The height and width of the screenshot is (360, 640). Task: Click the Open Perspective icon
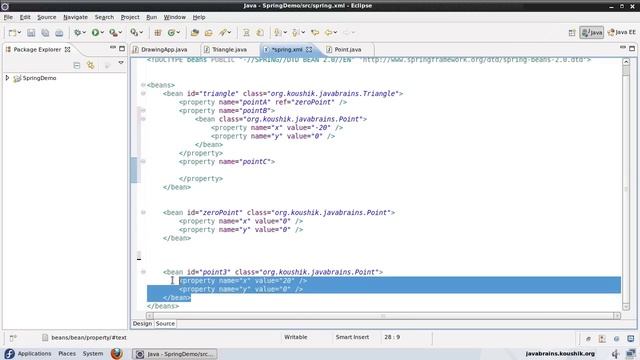[572, 33]
